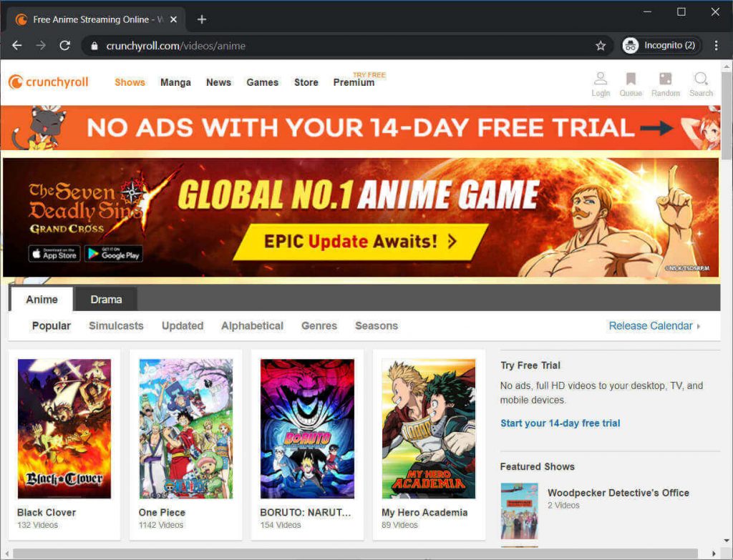
Task: Click the horizontal scrollbar at the bottom
Action: pos(355,554)
